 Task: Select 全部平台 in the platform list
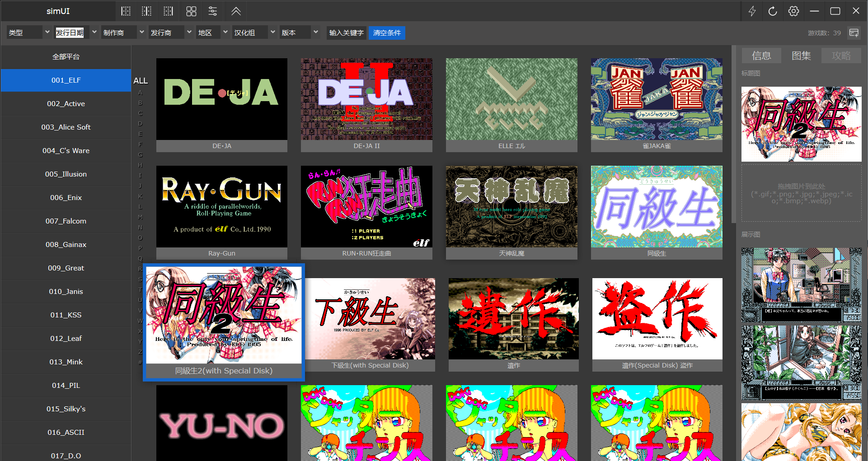(66, 57)
